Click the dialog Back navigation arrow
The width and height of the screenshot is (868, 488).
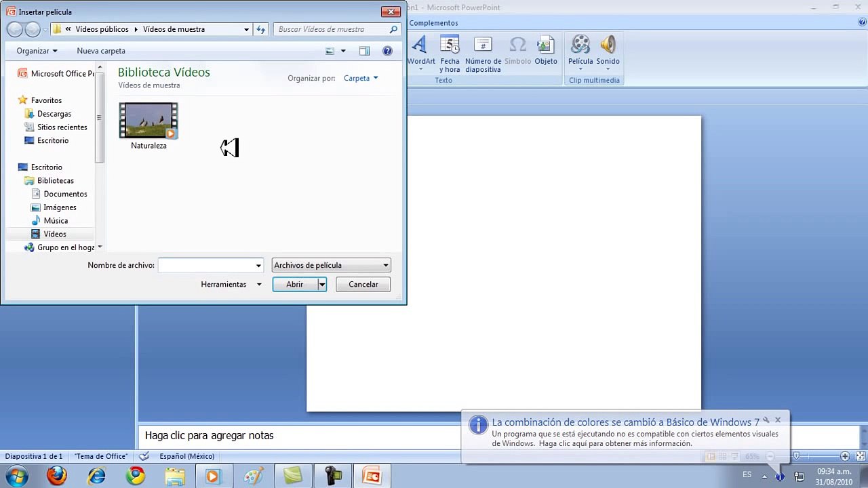15,29
